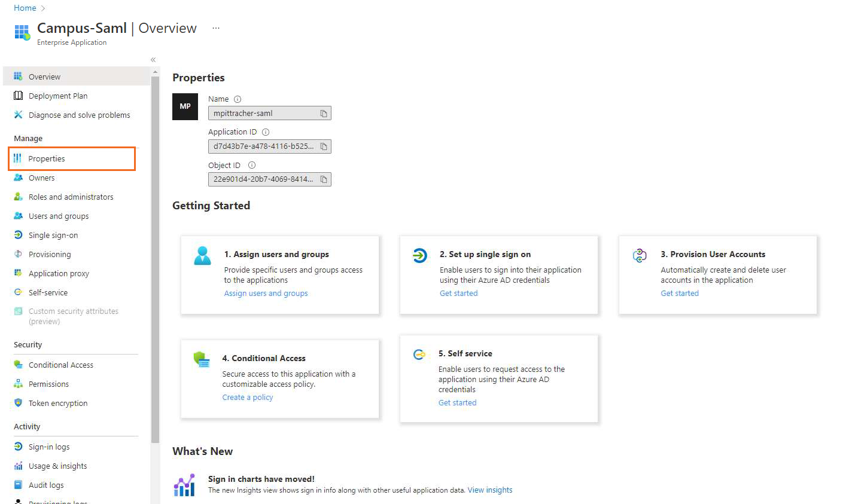Copy the Name field value
Viewport: 843px width, 504px height.
(x=324, y=114)
